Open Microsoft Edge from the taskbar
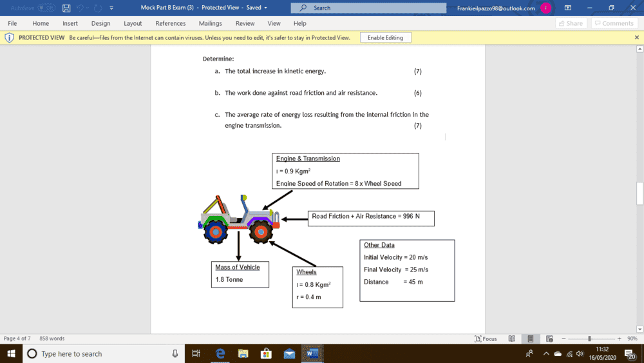 220,353
